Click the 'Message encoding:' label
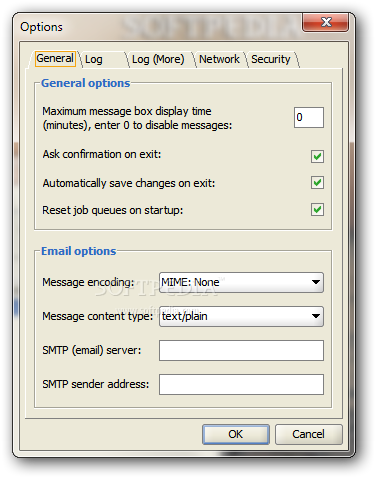 pyautogui.click(x=88, y=282)
